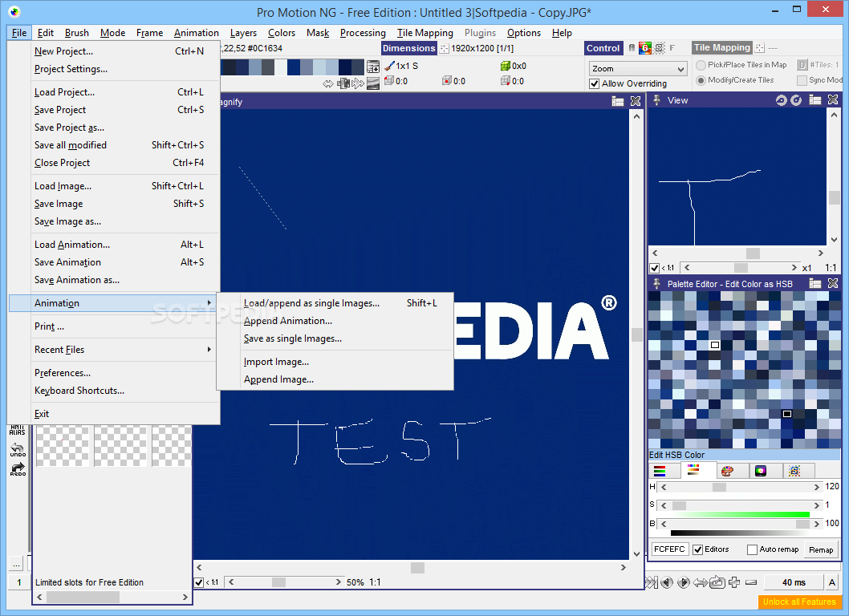
Task: Switch to RGB sliders tab icon
Action: click(660, 470)
